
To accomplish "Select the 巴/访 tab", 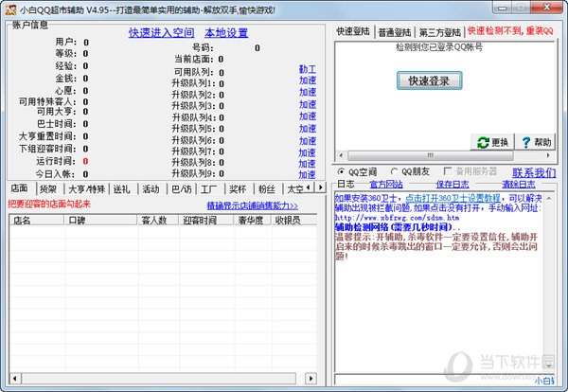I will point(181,189).
